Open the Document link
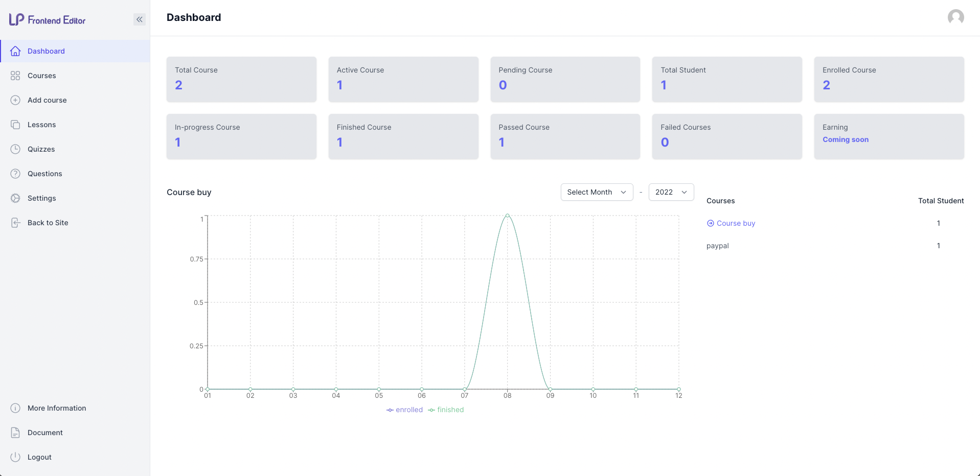The width and height of the screenshot is (980, 476). [75, 433]
